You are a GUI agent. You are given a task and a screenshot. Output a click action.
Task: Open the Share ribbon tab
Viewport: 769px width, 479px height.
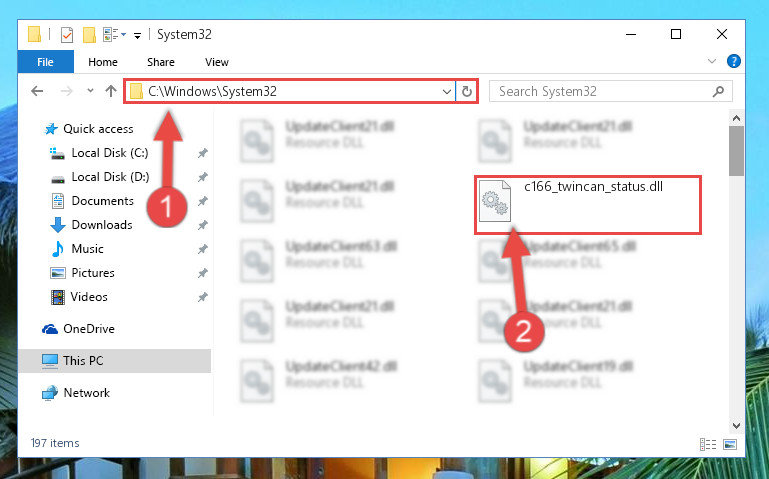point(161,62)
